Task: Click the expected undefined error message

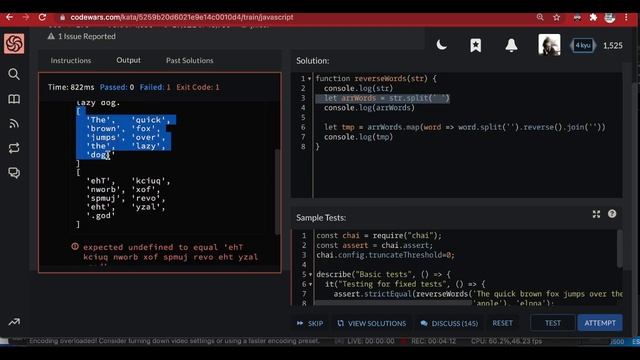Action: click(171, 252)
